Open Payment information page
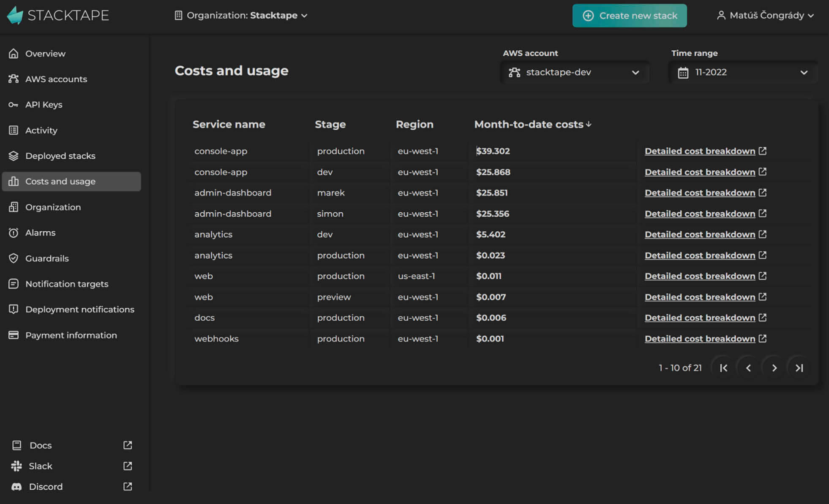This screenshot has height=504, width=829. (x=71, y=335)
